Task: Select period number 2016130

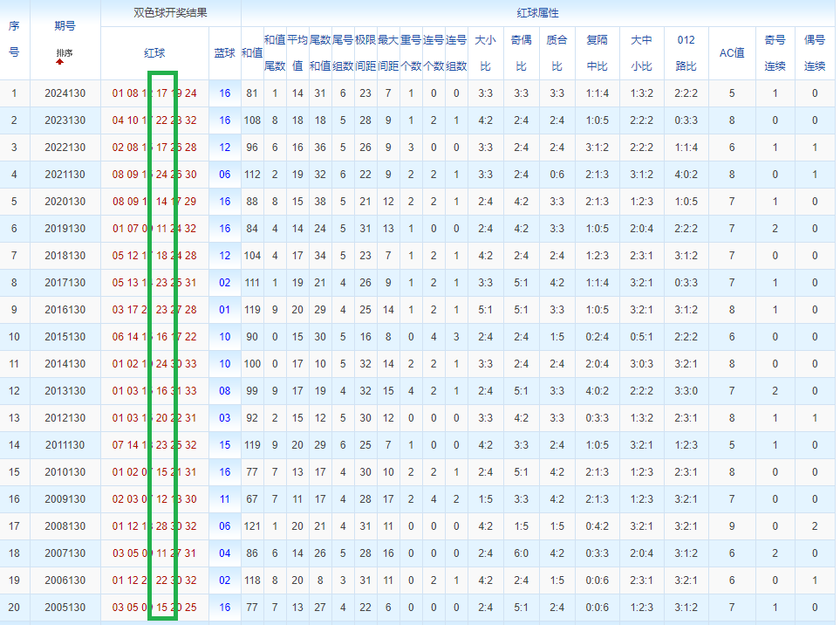Action: [x=65, y=310]
